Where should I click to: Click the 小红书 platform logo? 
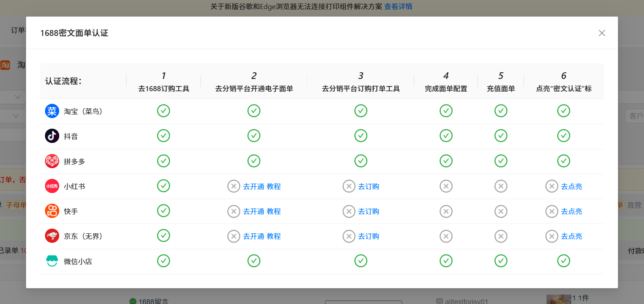(x=52, y=186)
